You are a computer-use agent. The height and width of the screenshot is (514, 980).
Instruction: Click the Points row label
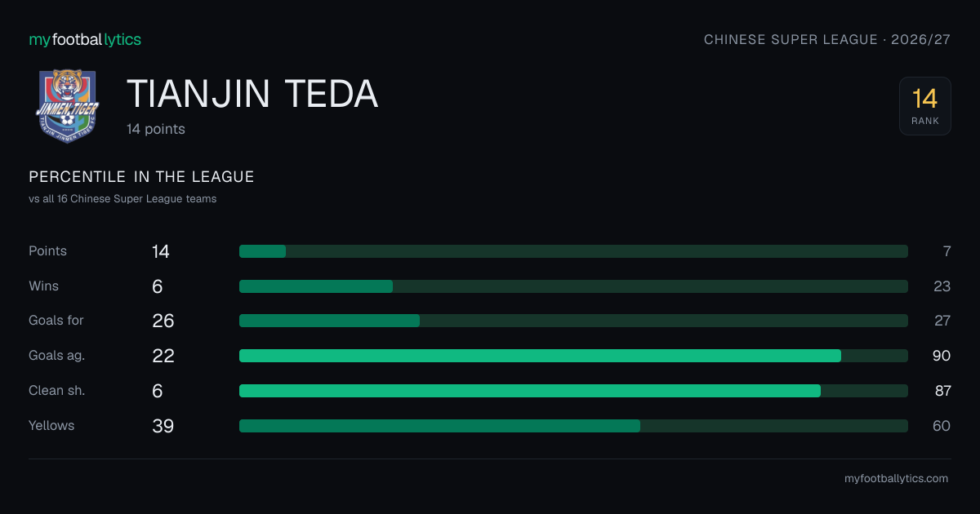pos(47,251)
